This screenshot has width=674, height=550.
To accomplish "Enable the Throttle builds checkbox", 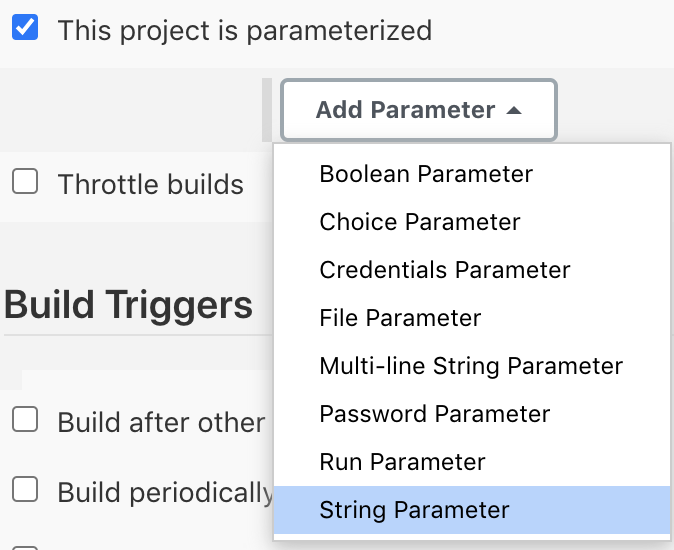I will click(25, 181).
